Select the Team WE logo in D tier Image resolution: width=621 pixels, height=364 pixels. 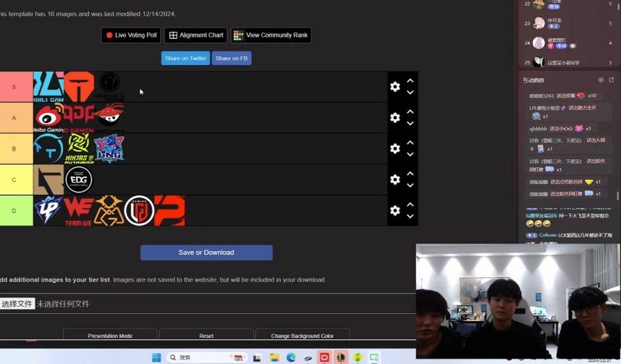[78, 211]
